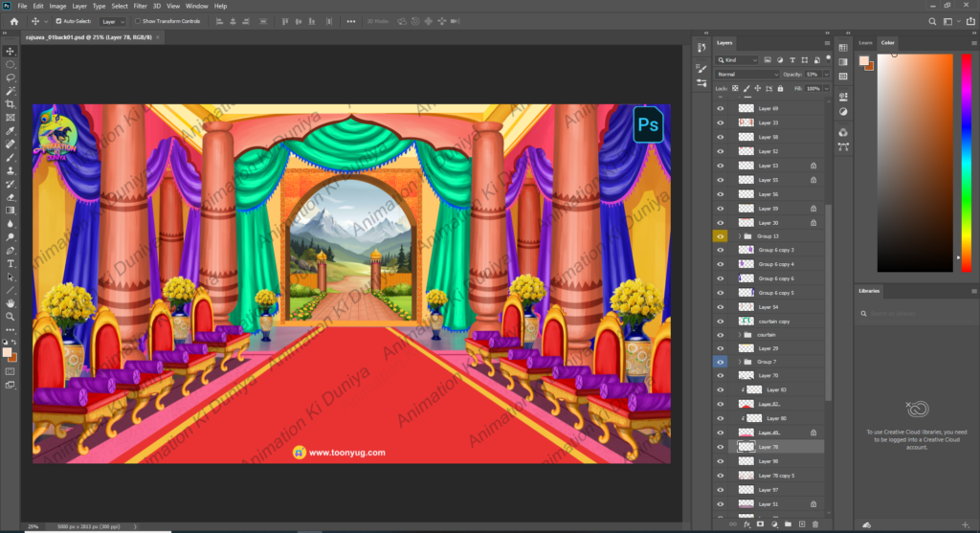
Task: Select the courtain copy layer
Action: (x=773, y=322)
